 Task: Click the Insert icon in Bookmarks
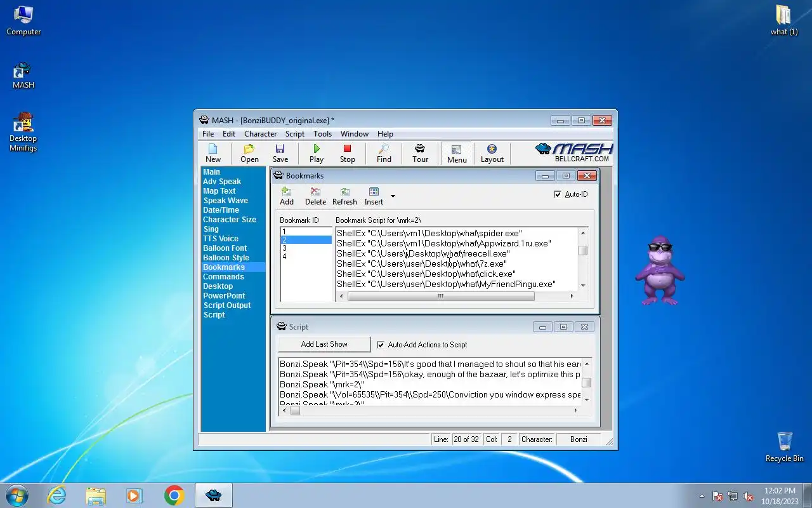pyautogui.click(x=374, y=196)
